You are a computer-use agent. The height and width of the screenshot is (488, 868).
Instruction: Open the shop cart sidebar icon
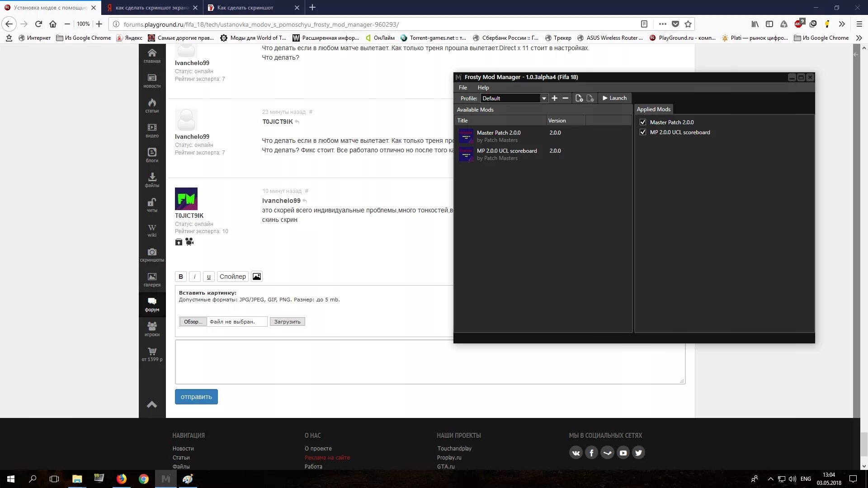[152, 354]
